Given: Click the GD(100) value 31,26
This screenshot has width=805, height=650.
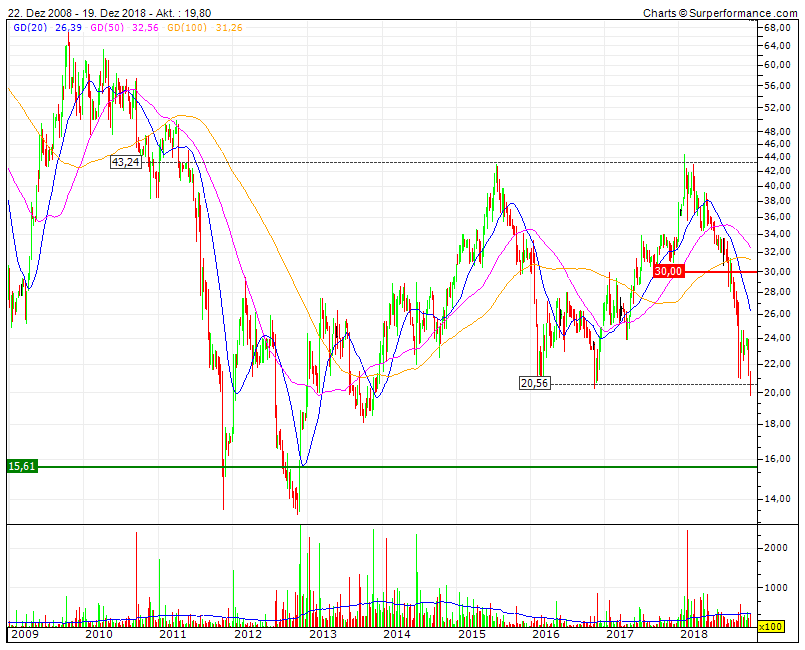Looking at the screenshot, I should click(x=229, y=28).
